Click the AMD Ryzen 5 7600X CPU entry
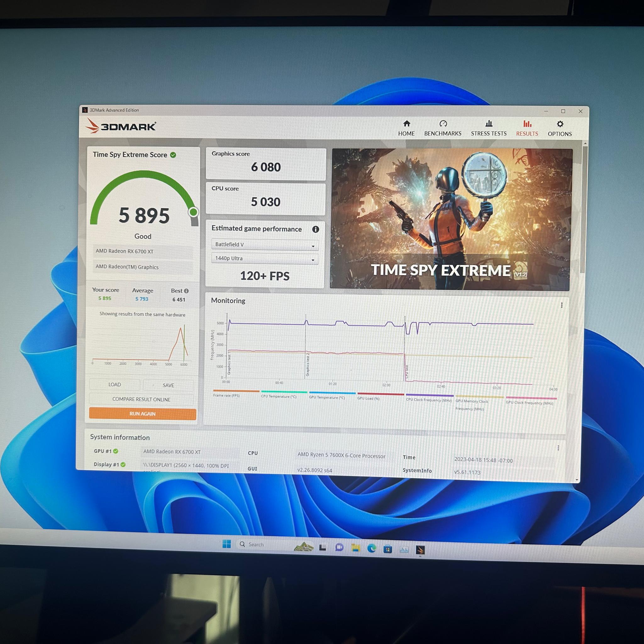 coord(341,455)
